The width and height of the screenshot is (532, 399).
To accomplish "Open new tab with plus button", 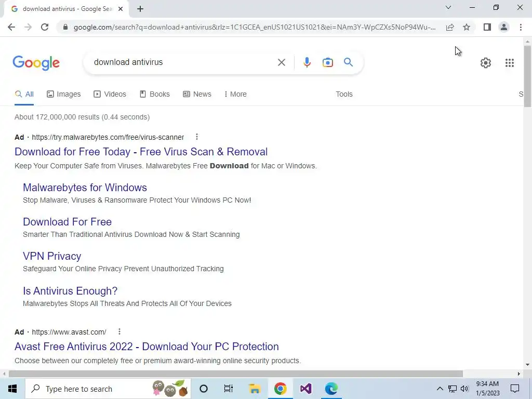I will coord(140,9).
